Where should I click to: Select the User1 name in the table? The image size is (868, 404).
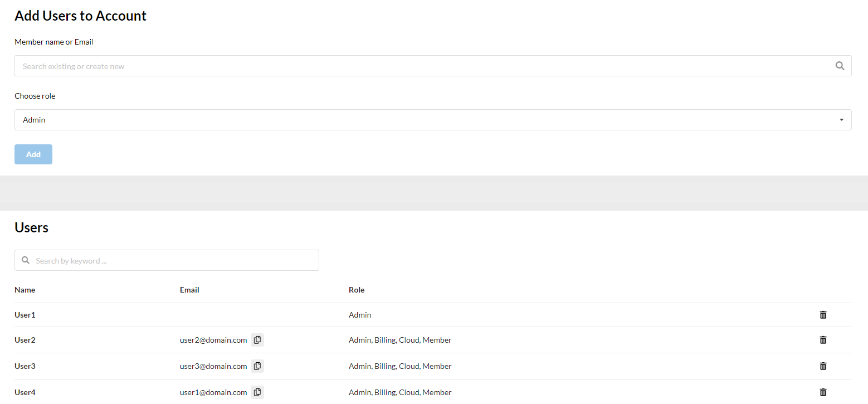point(25,315)
